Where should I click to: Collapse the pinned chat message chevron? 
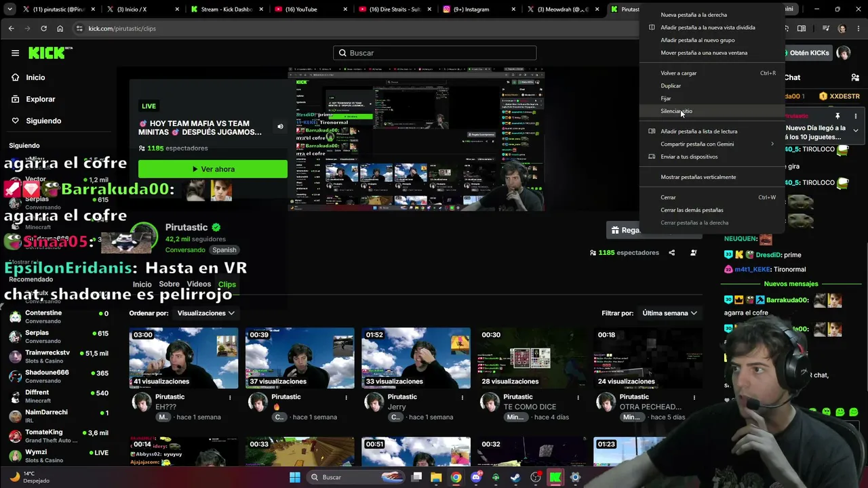pyautogui.click(x=856, y=130)
